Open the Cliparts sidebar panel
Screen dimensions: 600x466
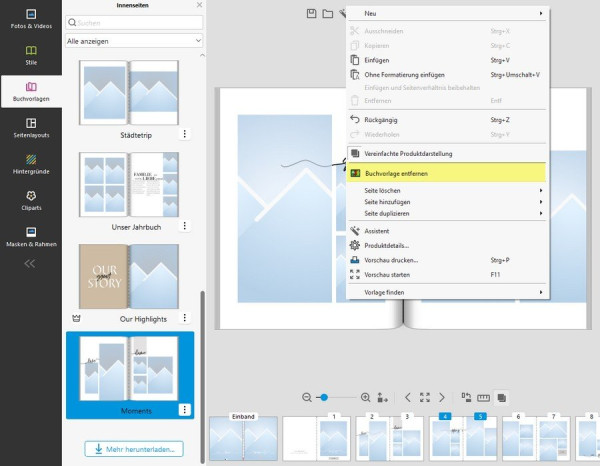31,201
